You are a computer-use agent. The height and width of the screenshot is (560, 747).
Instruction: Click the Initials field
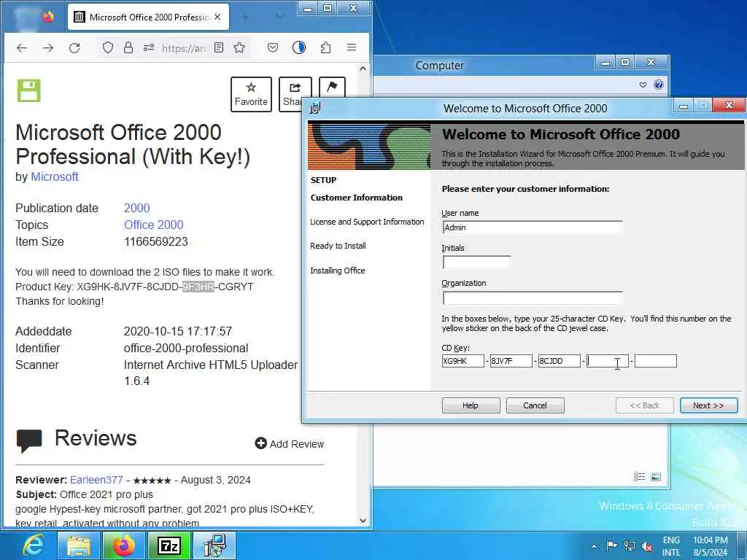coord(476,262)
